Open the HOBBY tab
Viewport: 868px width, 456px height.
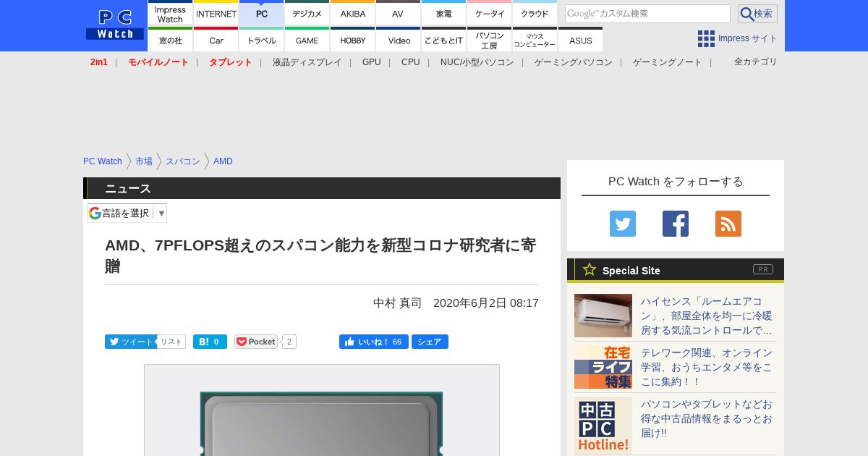[353, 39]
